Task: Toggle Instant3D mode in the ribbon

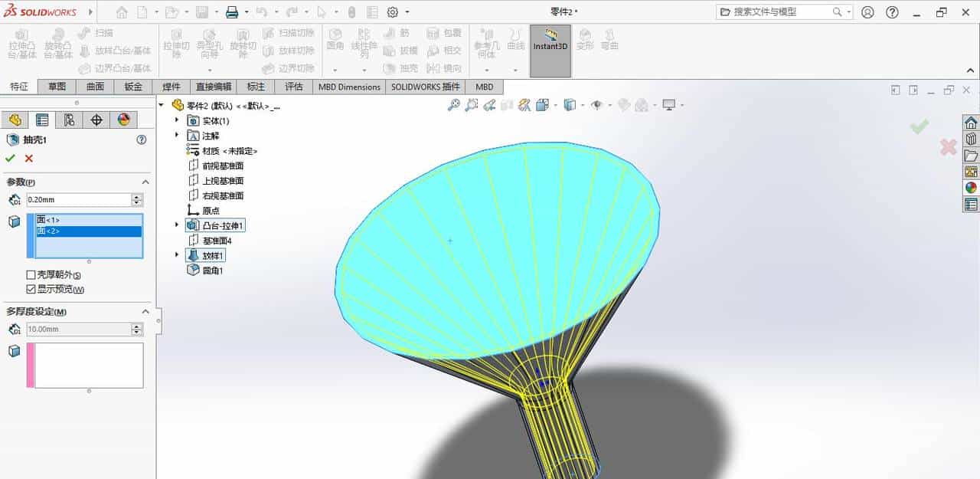Action: [549, 46]
